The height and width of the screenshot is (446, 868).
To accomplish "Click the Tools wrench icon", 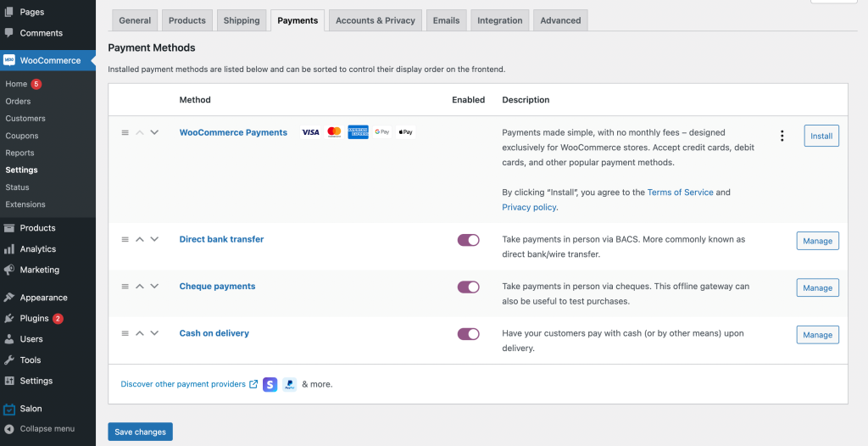I will 8,360.
